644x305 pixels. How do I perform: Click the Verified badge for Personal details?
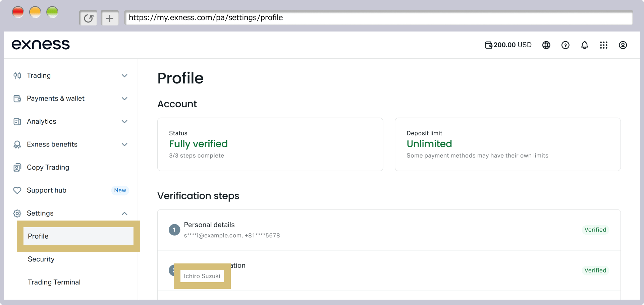595,230
